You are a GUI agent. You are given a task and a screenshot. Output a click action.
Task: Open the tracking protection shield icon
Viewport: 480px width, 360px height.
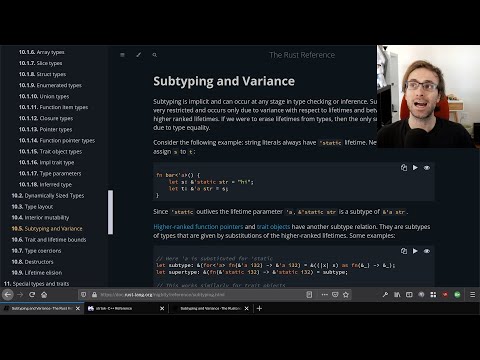84,295
